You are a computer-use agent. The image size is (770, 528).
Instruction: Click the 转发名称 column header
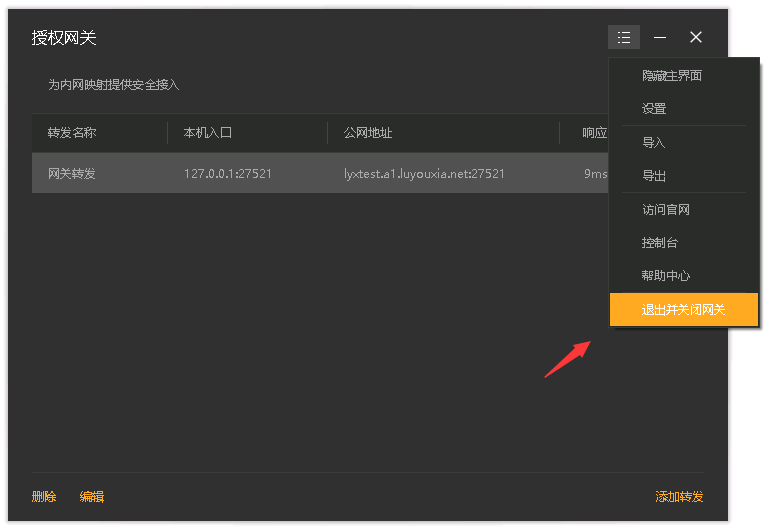(72, 133)
